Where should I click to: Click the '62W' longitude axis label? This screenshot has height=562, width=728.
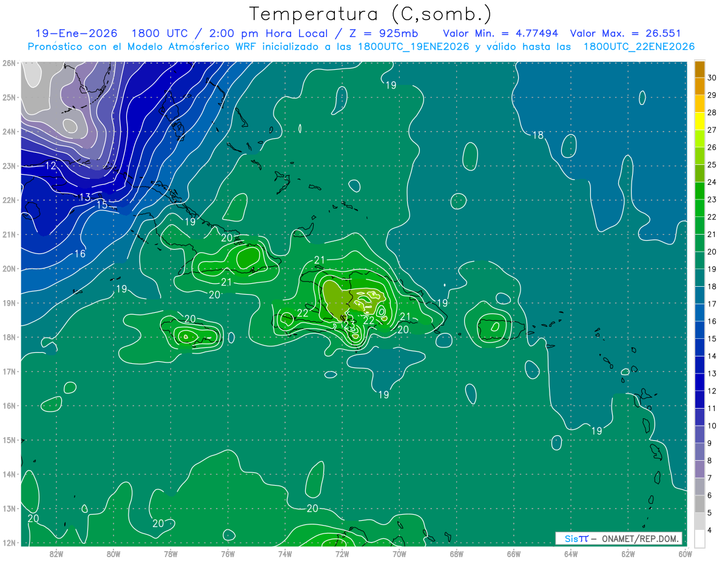coord(628,554)
